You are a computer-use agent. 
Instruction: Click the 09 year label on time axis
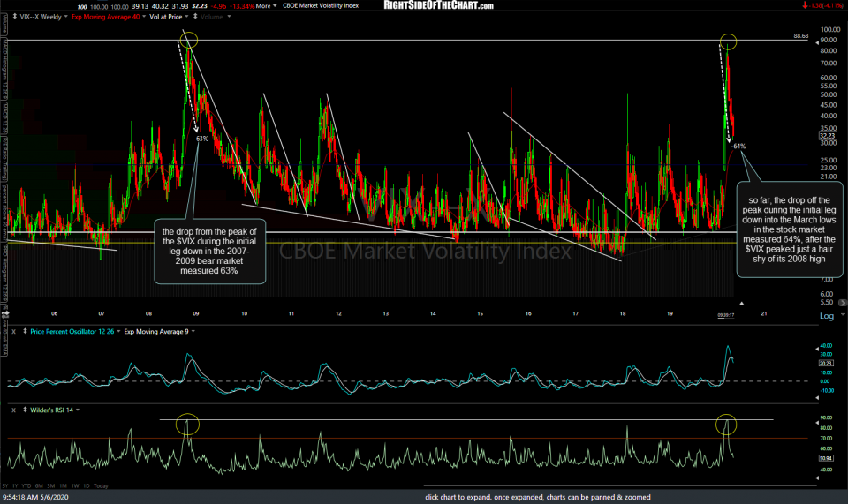pos(196,313)
